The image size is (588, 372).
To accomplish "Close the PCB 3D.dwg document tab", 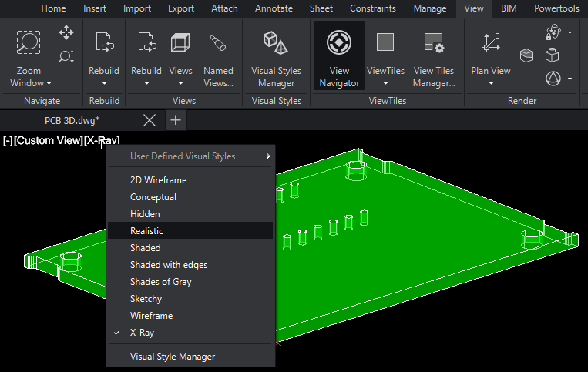I will [150, 119].
